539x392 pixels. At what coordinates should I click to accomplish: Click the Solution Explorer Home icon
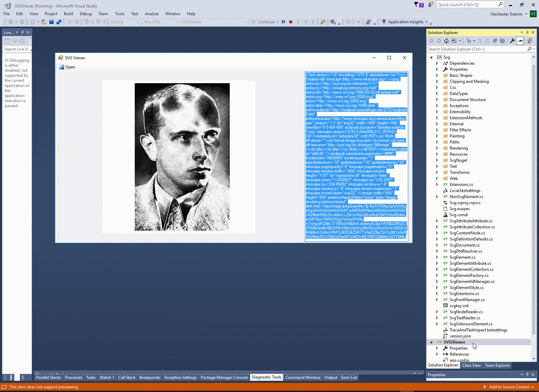tap(446, 41)
